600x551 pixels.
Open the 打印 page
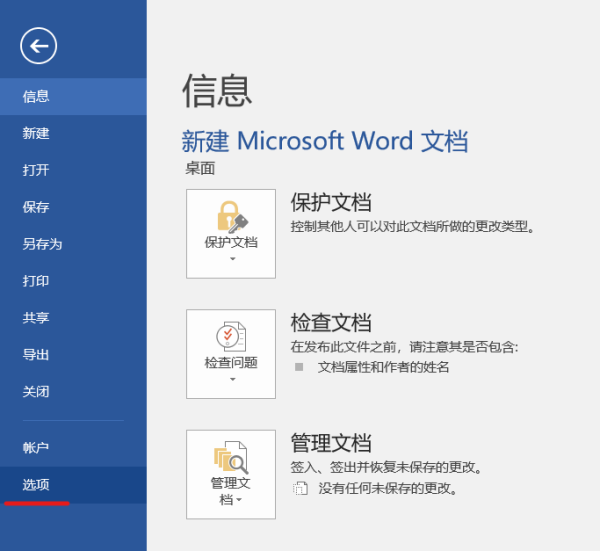(x=37, y=281)
